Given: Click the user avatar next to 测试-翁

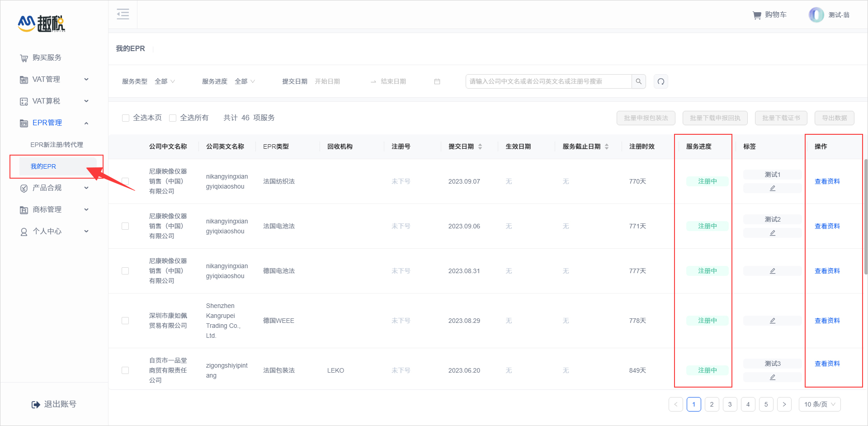Looking at the screenshot, I should click(816, 15).
